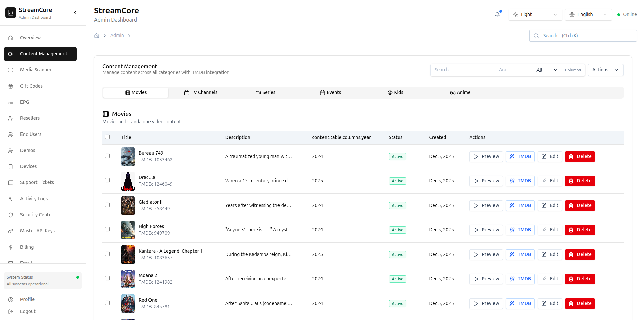The image size is (644, 320).
Task: Open Master API Keys page
Action: pyautogui.click(x=37, y=231)
